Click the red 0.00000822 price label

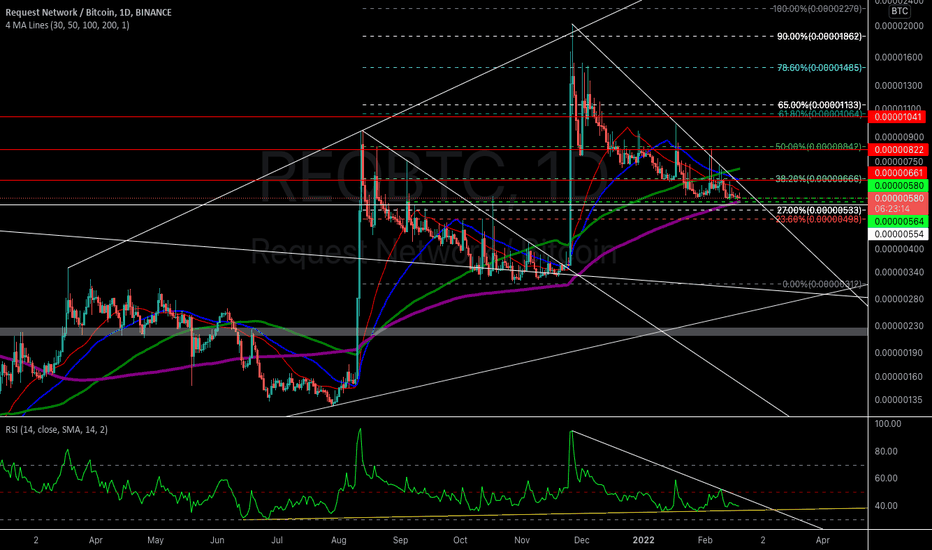click(899, 150)
